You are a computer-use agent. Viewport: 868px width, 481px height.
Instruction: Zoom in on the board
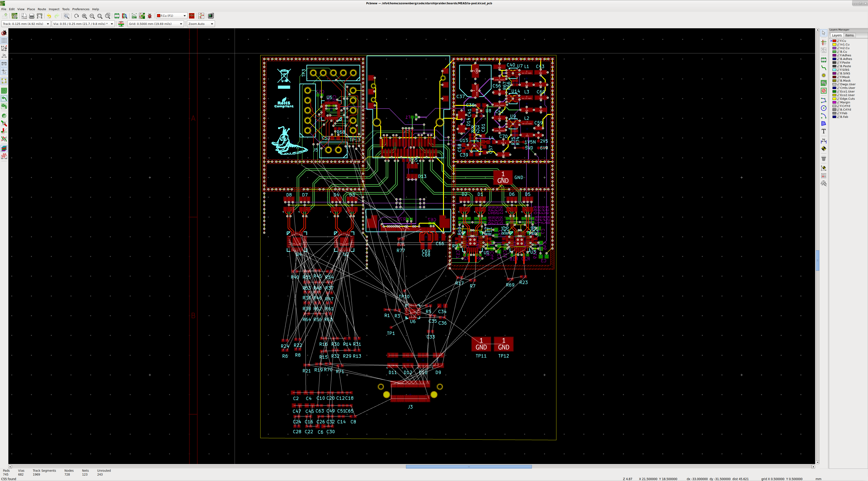pyautogui.click(x=84, y=16)
